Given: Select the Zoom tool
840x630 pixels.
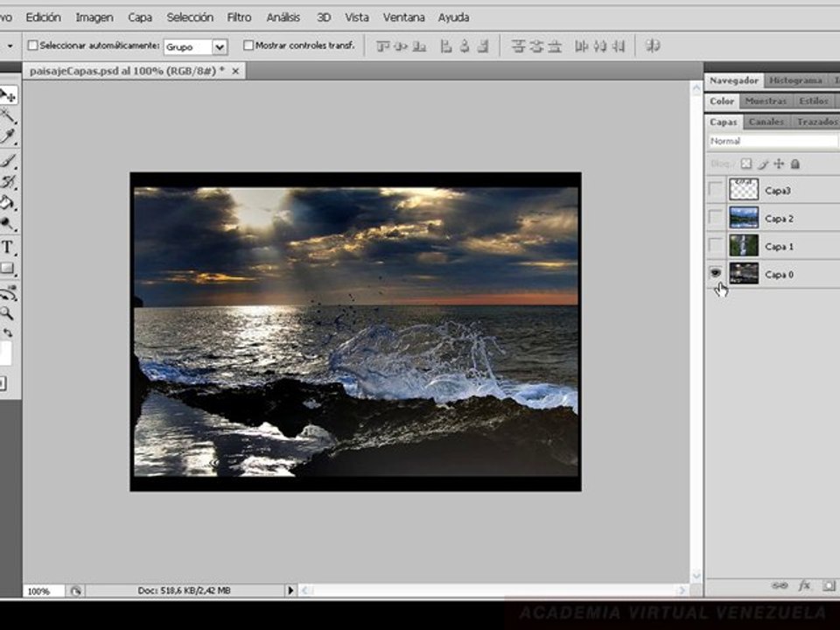Looking at the screenshot, I should 6,313.
